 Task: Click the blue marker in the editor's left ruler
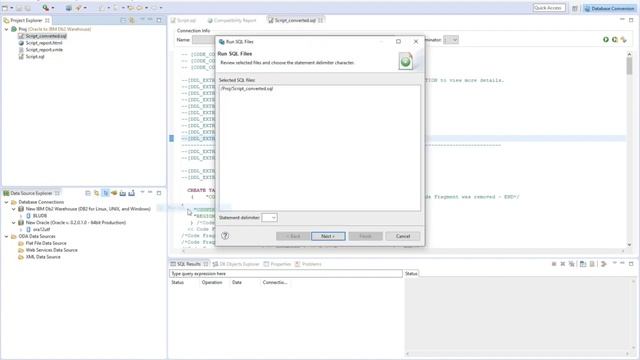171,138
